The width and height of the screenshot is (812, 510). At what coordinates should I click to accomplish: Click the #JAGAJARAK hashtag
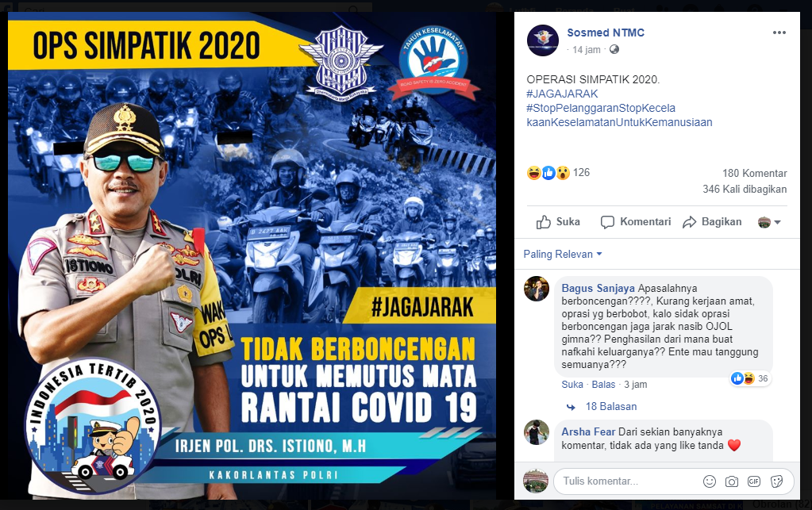pyautogui.click(x=562, y=94)
